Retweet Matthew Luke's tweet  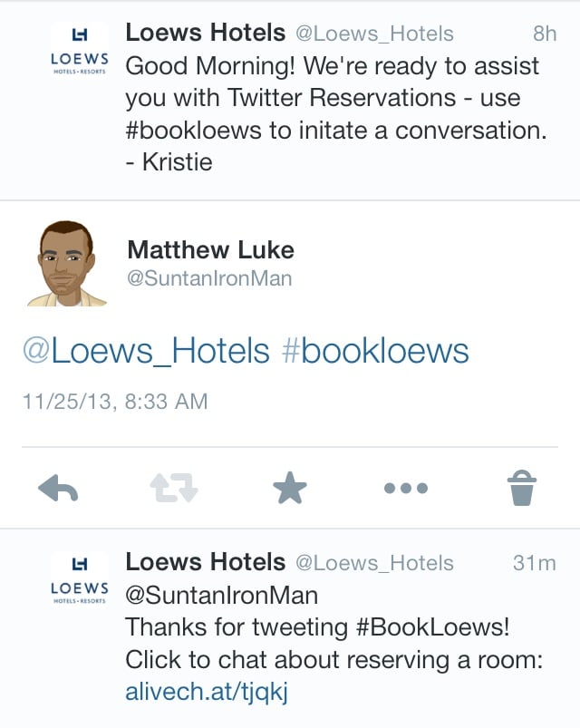coord(174,490)
